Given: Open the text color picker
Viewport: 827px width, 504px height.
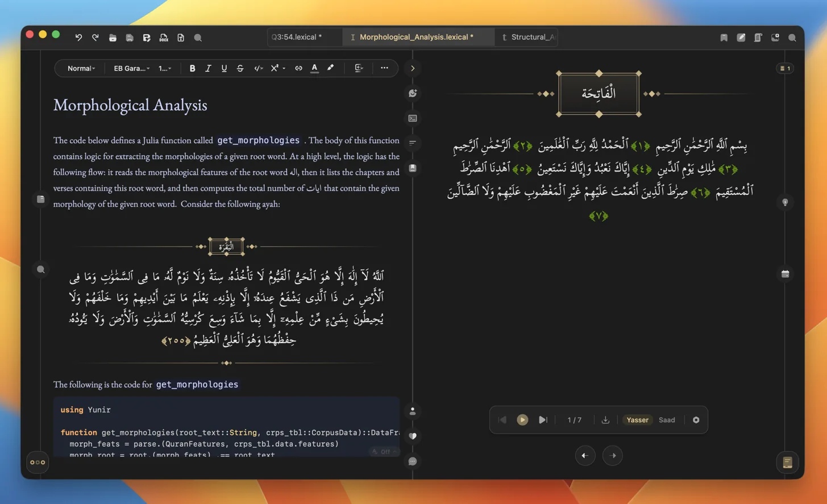Looking at the screenshot, I should pos(314,68).
